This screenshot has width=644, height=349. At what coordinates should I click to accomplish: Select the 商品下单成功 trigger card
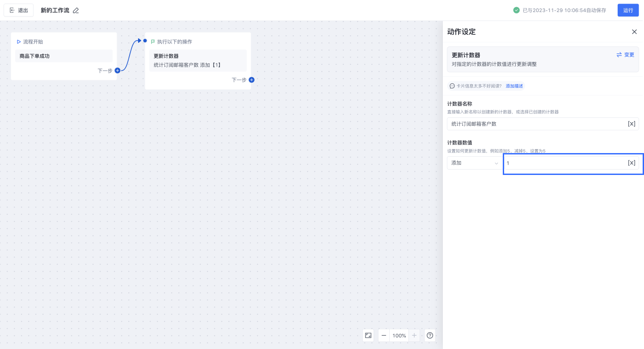(64, 56)
